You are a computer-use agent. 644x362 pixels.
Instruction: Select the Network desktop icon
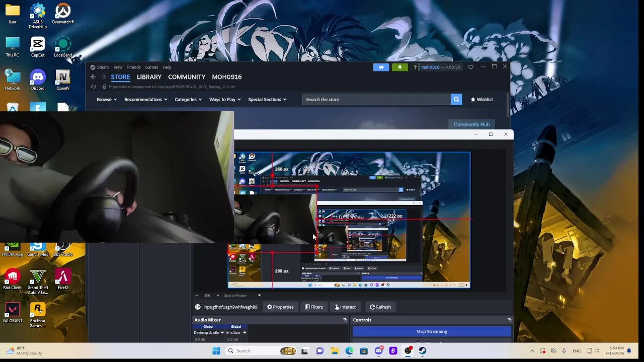tap(13, 80)
